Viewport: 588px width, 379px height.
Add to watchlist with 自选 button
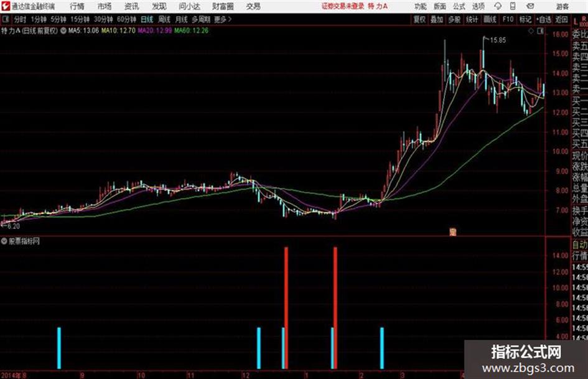click(x=544, y=19)
